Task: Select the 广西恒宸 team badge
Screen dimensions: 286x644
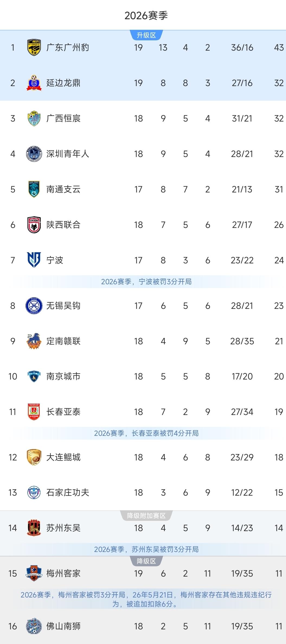Action: pos(34,118)
